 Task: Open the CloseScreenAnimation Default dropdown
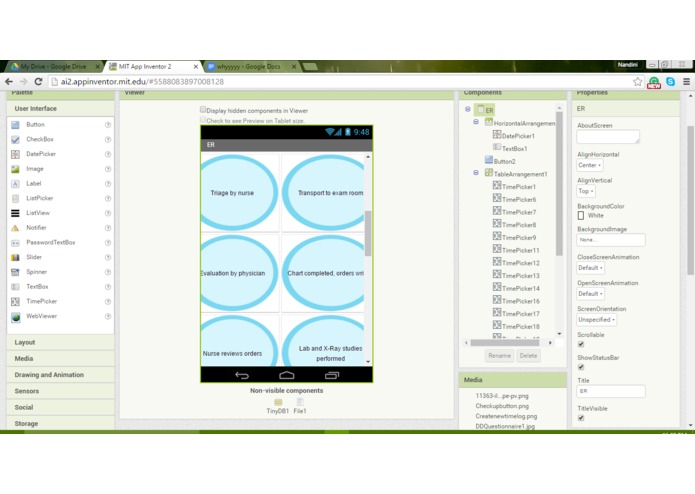point(590,268)
